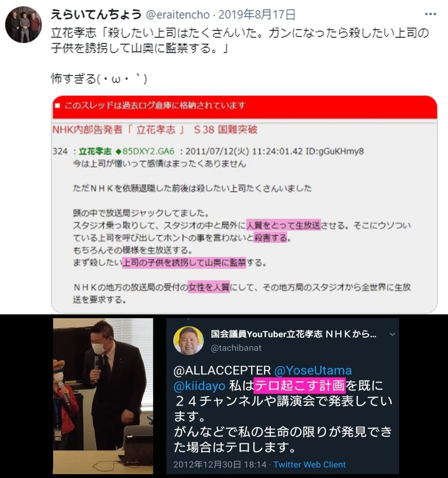Open the @eraitencho handle link
Viewport: 448px width, 478px height.
pyautogui.click(x=178, y=15)
